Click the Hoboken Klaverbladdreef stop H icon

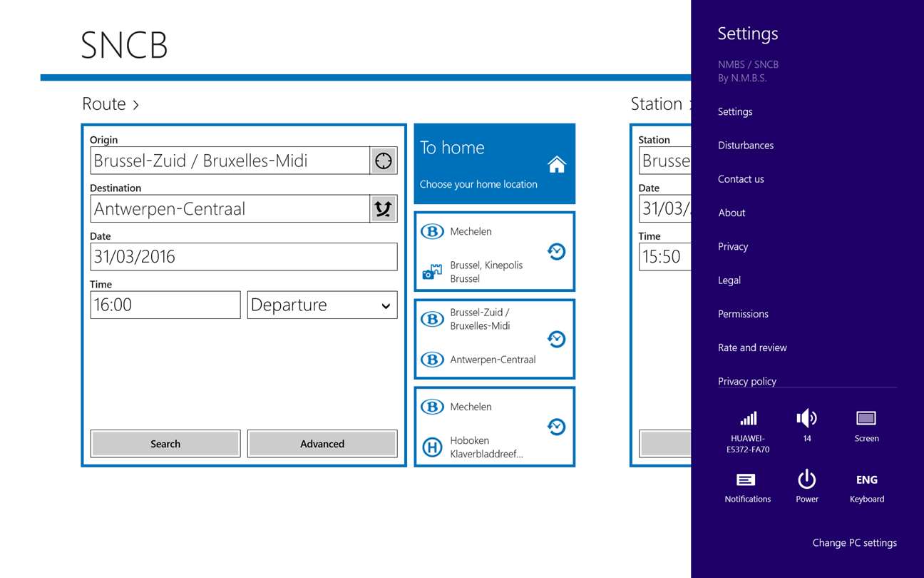point(432,447)
